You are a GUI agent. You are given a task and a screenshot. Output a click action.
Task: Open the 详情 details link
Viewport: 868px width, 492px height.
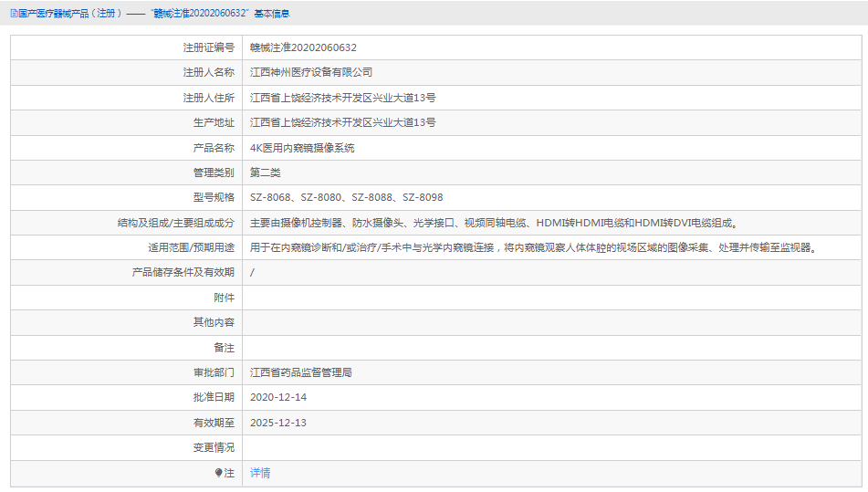pyautogui.click(x=260, y=473)
